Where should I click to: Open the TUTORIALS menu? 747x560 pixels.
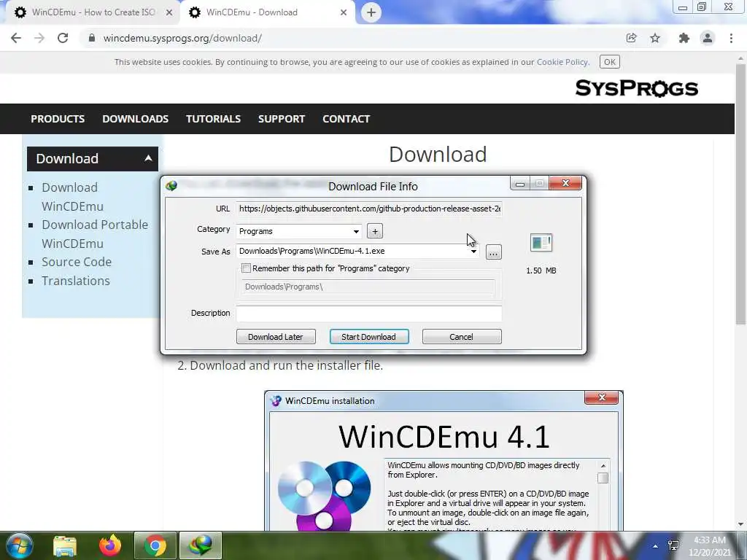[x=214, y=119]
